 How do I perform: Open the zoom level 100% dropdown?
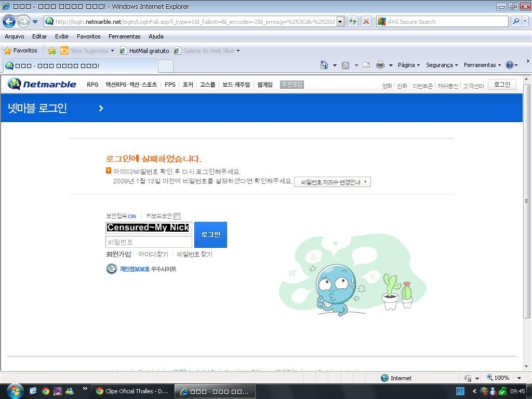pos(519,378)
